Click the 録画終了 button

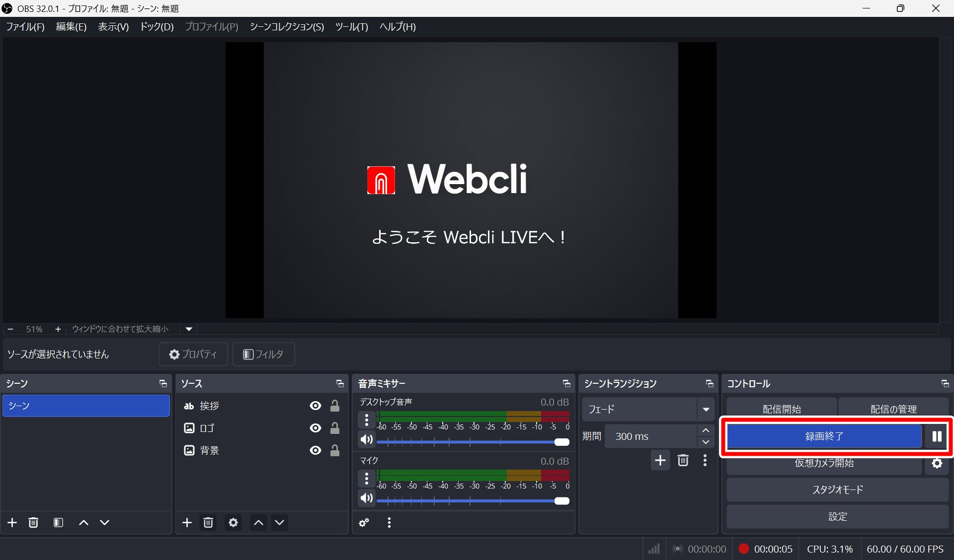tap(824, 436)
